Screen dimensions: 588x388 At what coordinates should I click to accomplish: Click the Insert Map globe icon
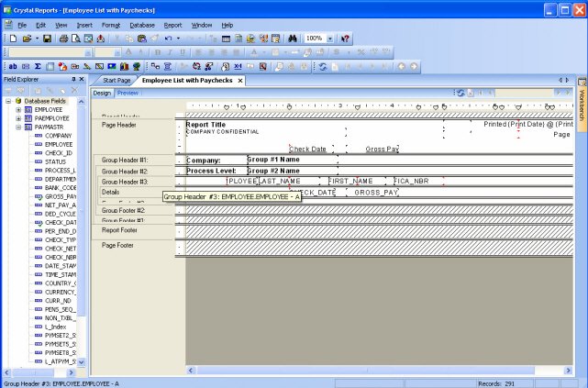(x=137, y=66)
